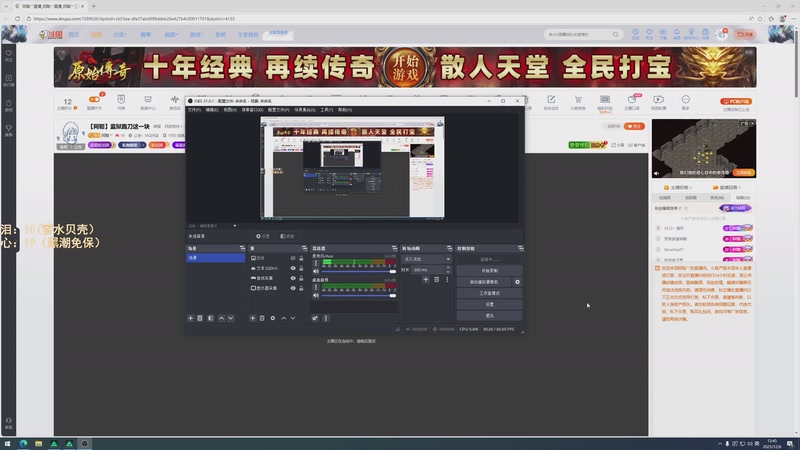Viewport: 800px width, 450px height.
Task: Open OBS preview zoom dropdown arrow
Action: 235,226
